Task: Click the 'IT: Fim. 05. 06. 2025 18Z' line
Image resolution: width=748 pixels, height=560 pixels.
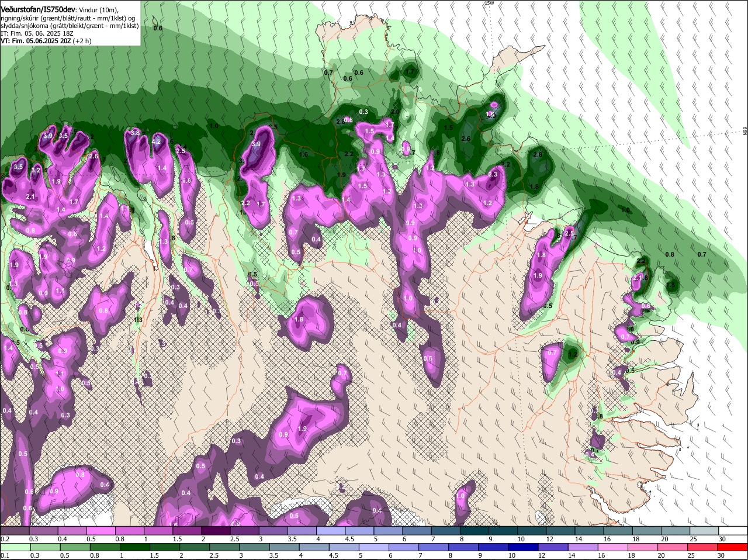Action: pyautogui.click(x=37, y=33)
